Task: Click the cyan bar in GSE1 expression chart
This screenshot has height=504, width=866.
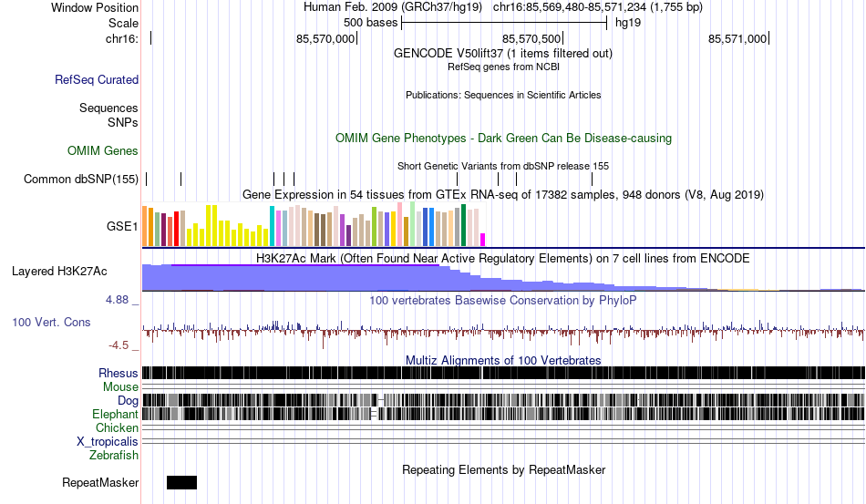Action: tap(272, 226)
